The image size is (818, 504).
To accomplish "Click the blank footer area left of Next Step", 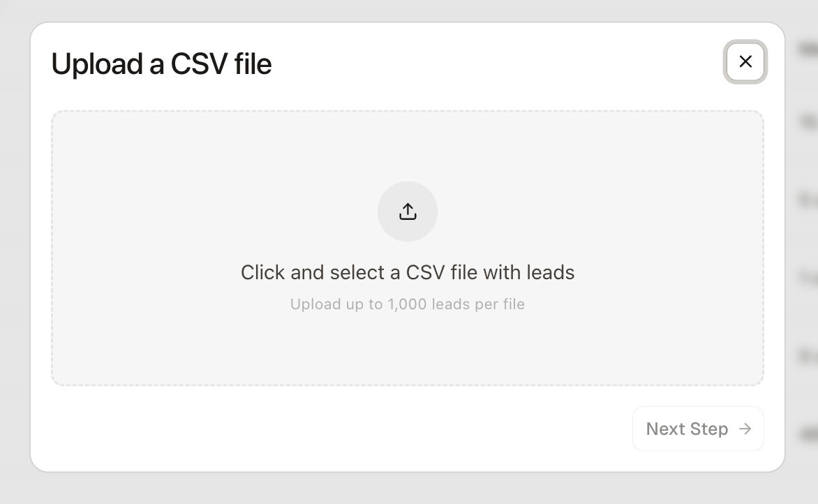I will (x=349, y=429).
